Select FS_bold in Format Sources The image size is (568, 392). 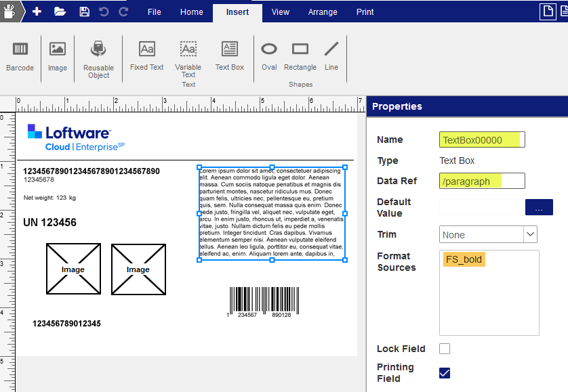[x=464, y=259]
